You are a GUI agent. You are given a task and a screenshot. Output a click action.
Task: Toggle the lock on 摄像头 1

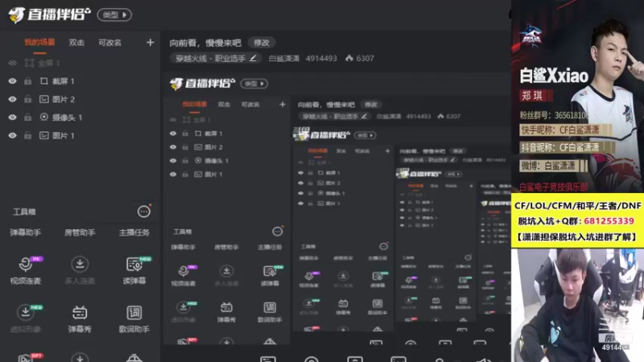27,117
